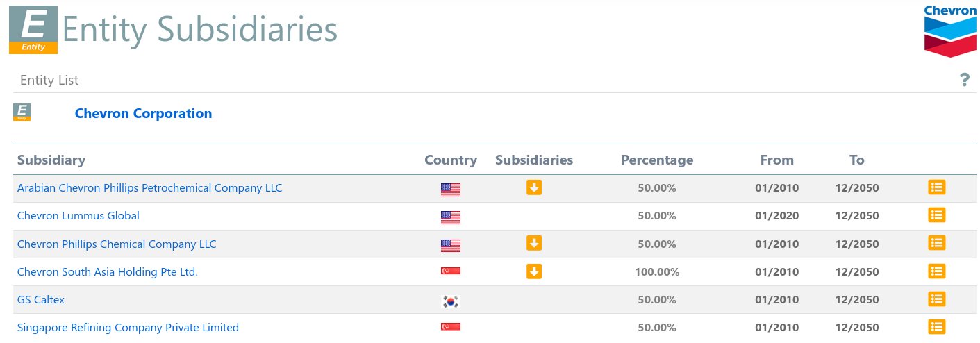
Task: Click the Percentage column header
Action: tap(656, 160)
